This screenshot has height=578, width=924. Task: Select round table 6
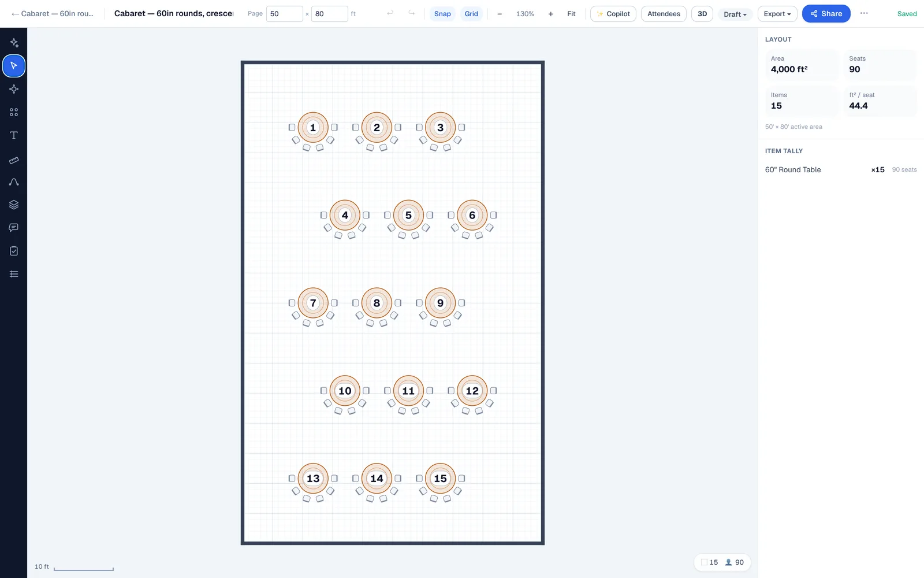click(x=472, y=215)
